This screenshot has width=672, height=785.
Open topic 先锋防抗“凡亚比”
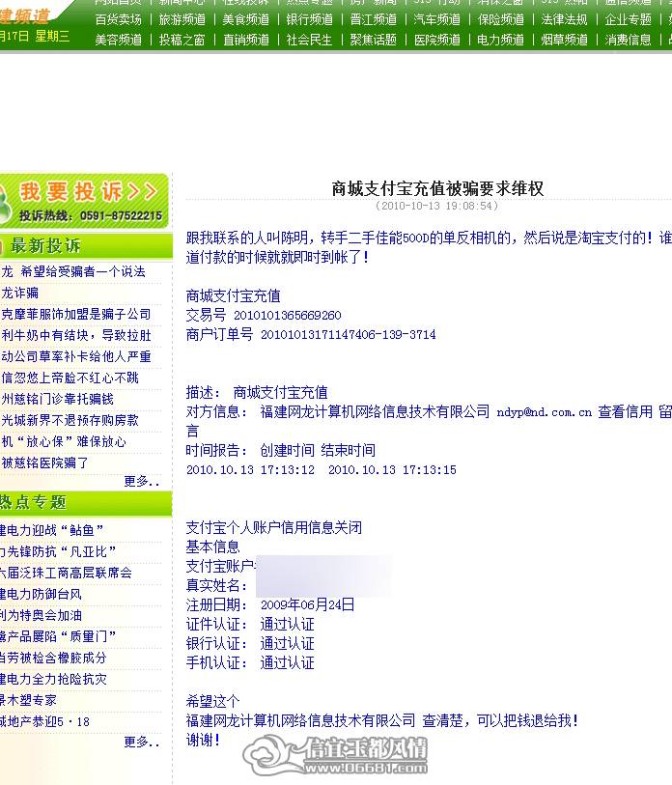click(x=58, y=551)
